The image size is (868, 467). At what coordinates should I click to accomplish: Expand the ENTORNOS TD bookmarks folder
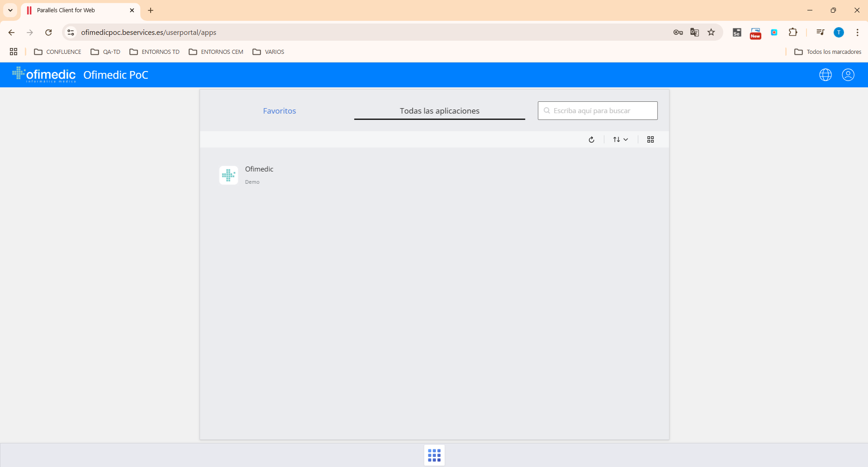click(155, 52)
